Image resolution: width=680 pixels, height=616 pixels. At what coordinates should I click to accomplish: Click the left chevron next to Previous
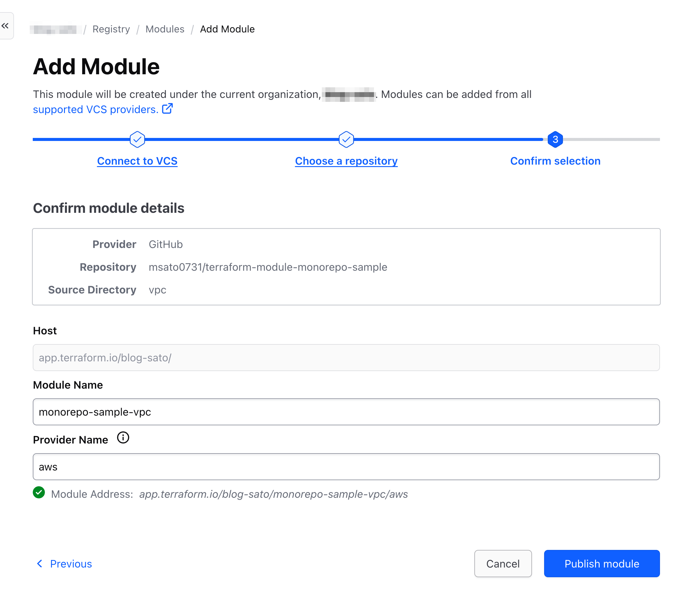(39, 563)
